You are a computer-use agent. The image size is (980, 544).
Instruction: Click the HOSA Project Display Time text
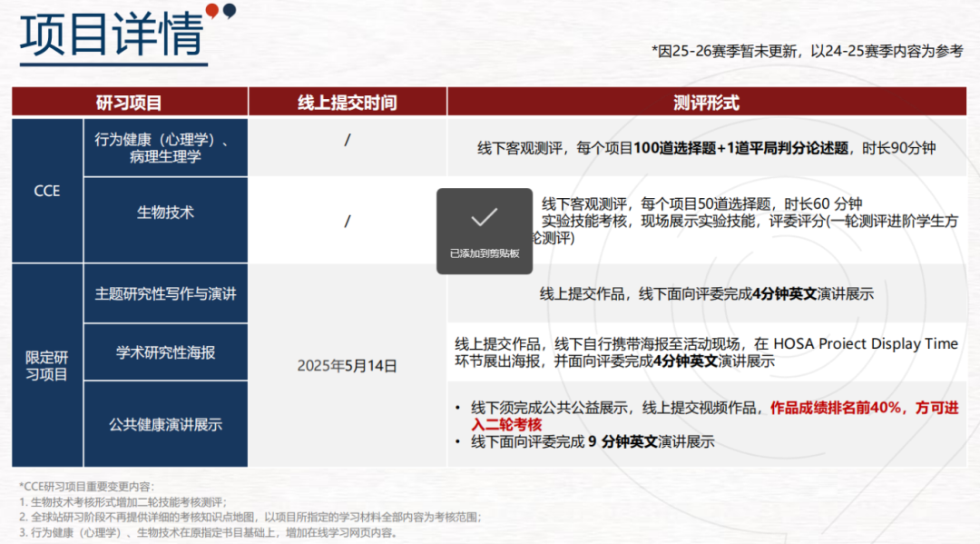(866, 344)
